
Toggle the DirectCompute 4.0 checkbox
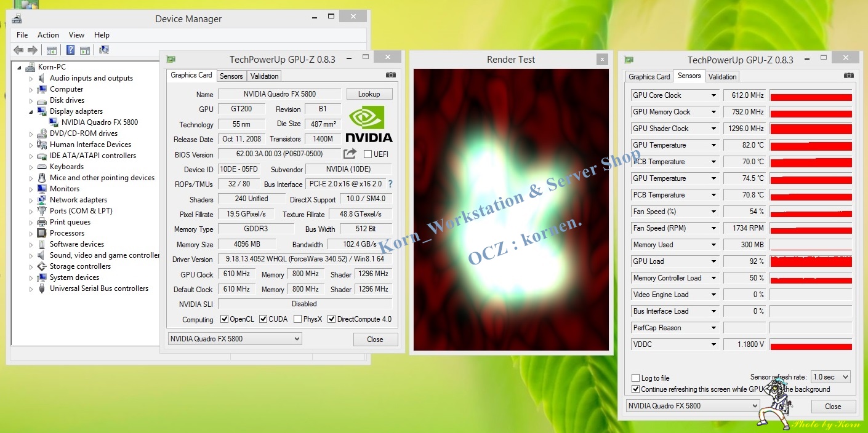331,319
